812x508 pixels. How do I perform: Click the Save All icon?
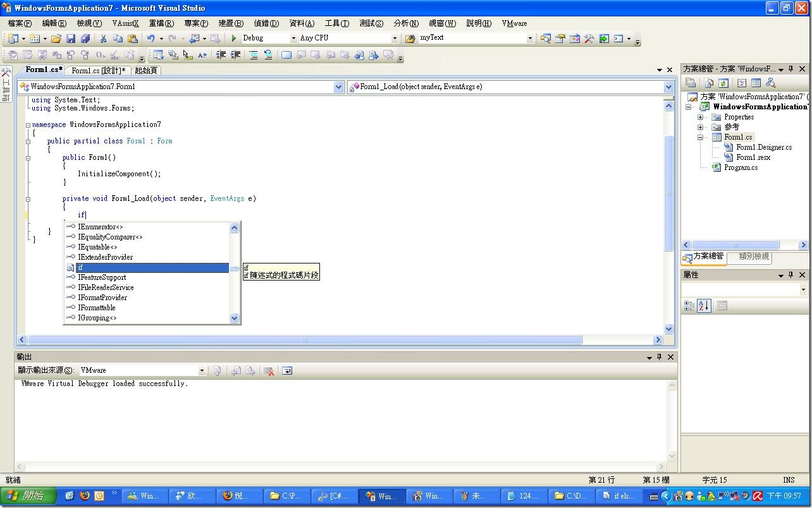pyautogui.click(x=85, y=38)
